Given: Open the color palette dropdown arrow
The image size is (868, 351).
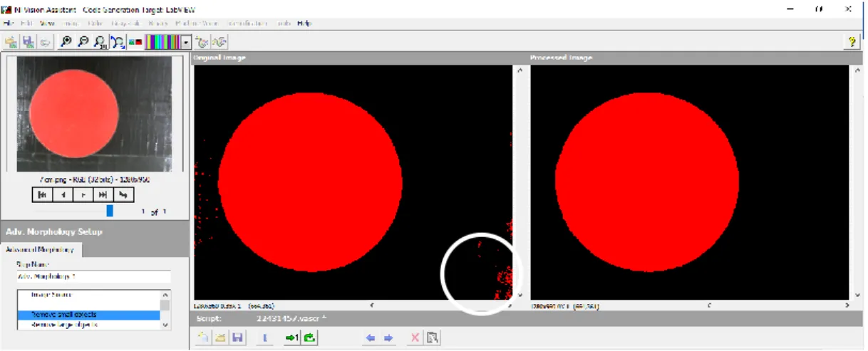Looking at the screenshot, I should point(186,42).
